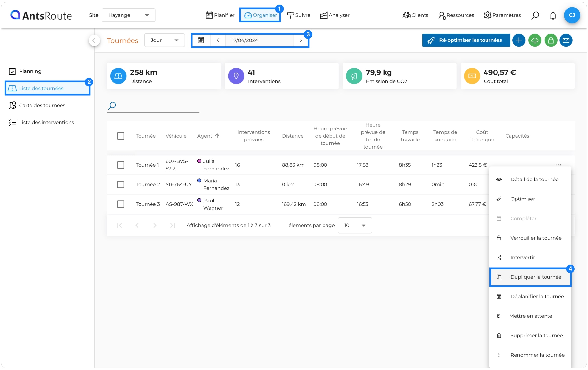Expand the Jour period dropdown

point(165,40)
